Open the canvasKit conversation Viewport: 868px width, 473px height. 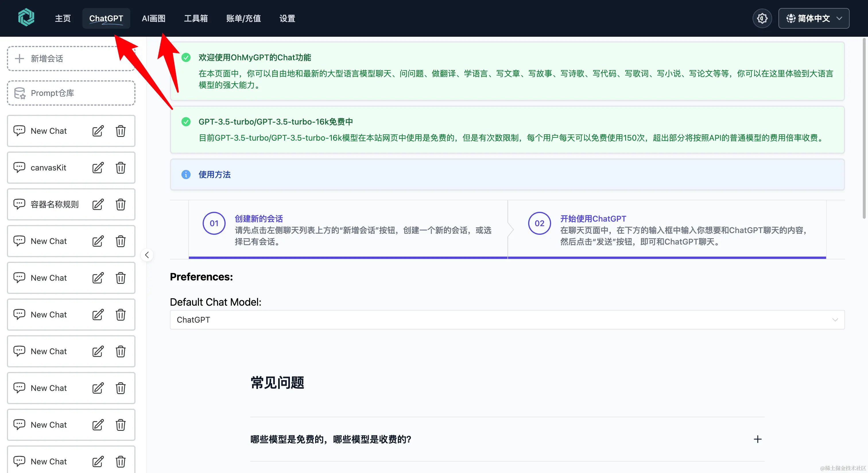71,168
